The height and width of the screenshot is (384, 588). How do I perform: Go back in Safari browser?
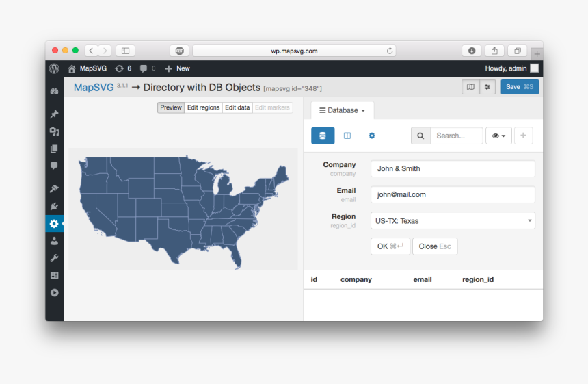[91, 51]
